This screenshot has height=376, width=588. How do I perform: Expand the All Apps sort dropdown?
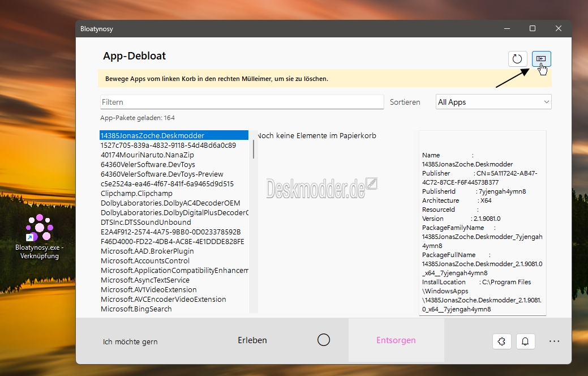(493, 102)
